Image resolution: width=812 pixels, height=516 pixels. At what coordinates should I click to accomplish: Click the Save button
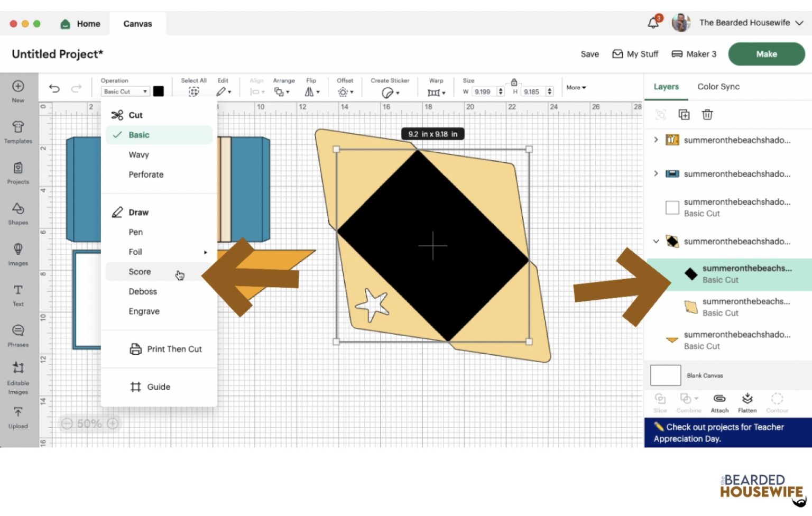(589, 54)
